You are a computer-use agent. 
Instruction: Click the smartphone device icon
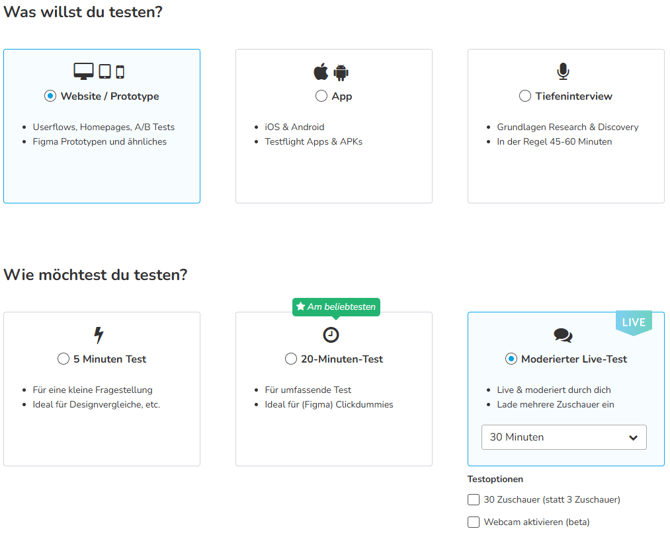(x=120, y=72)
